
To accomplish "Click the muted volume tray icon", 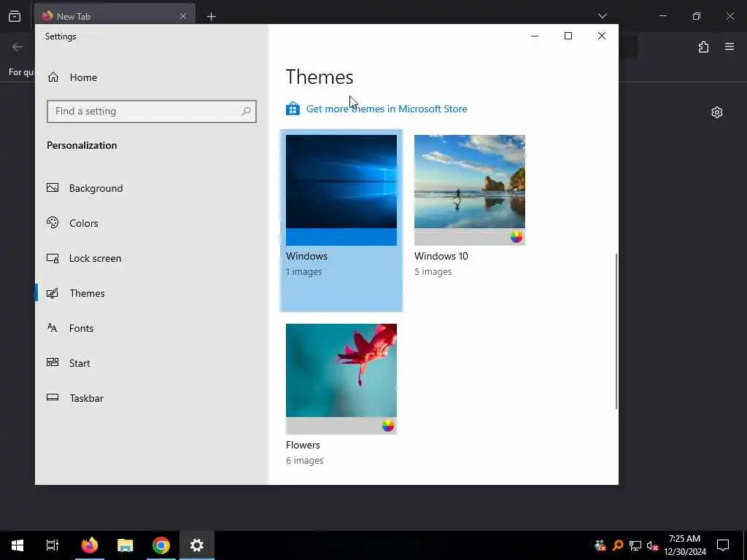I will point(653,545).
